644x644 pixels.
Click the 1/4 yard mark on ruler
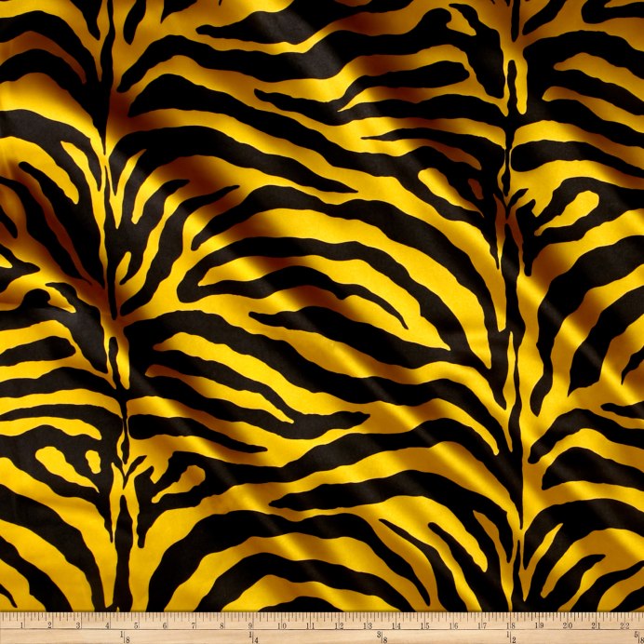tap(253, 637)
